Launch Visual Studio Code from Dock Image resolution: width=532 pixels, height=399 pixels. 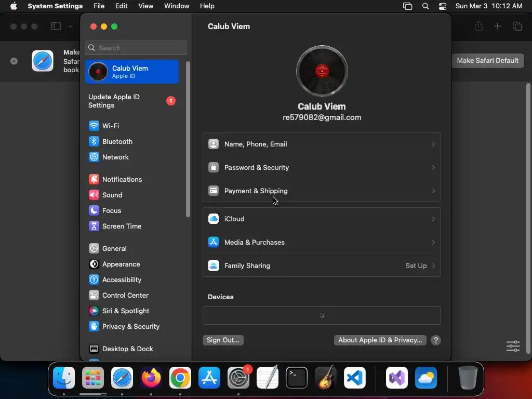click(x=355, y=378)
